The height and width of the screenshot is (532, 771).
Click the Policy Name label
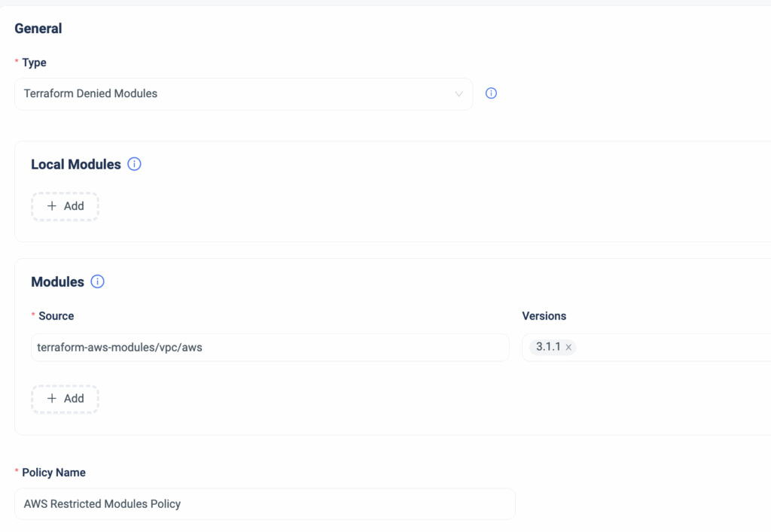tap(53, 473)
